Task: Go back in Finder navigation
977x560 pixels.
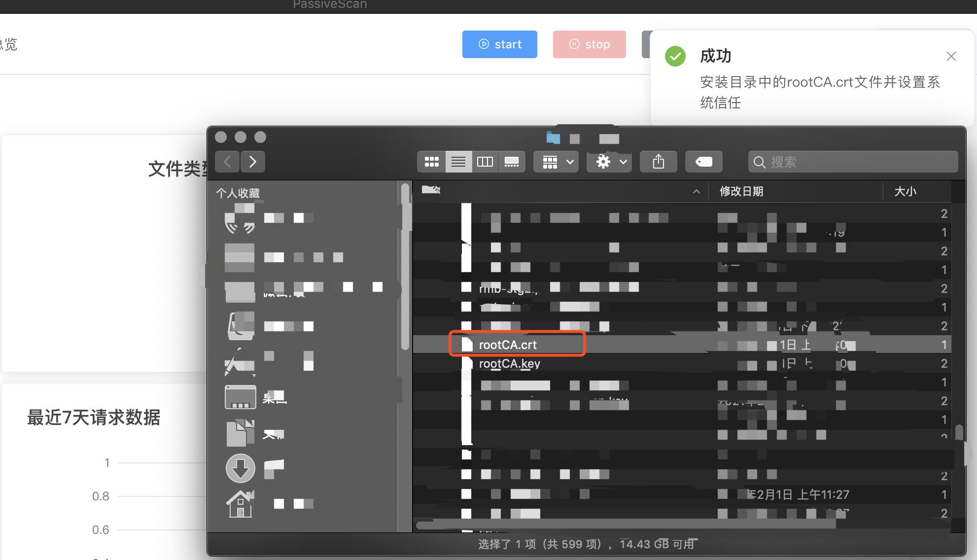Action: click(x=228, y=162)
